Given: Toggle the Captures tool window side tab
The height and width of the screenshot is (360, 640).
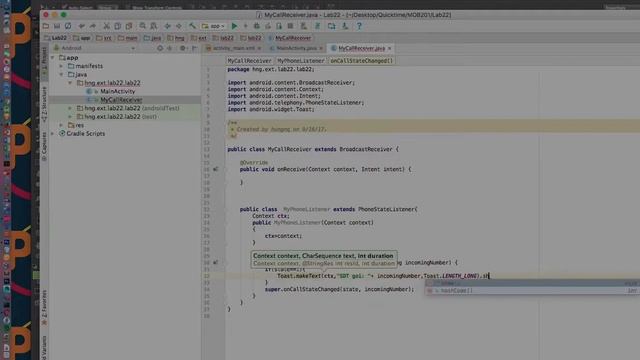Looking at the screenshot, I should tap(44, 146).
